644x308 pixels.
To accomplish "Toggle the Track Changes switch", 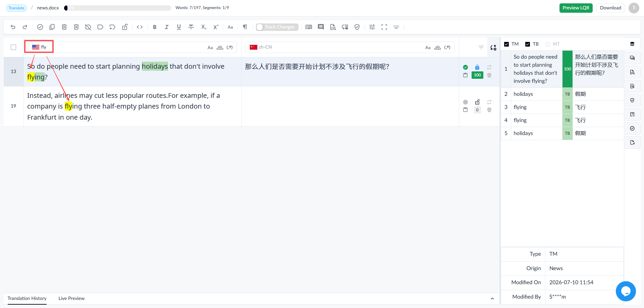I will point(277,27).
